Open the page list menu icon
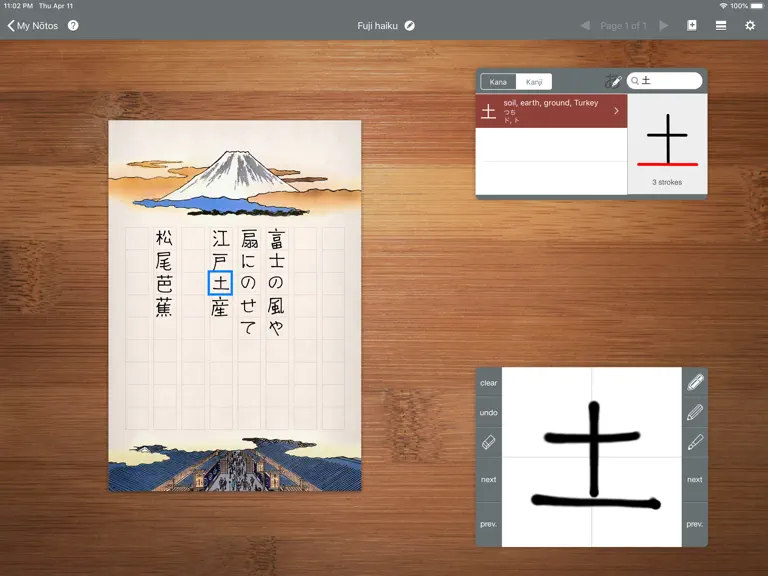 coord(720,25)
